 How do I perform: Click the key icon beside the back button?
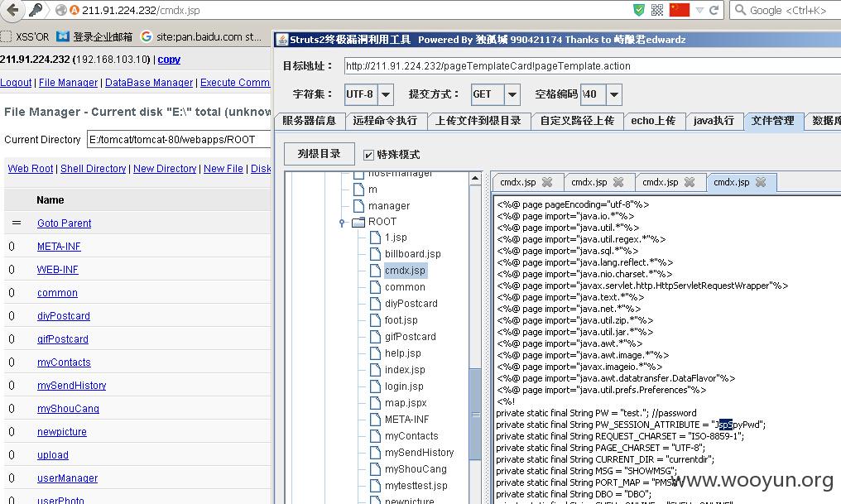[36, 10]
